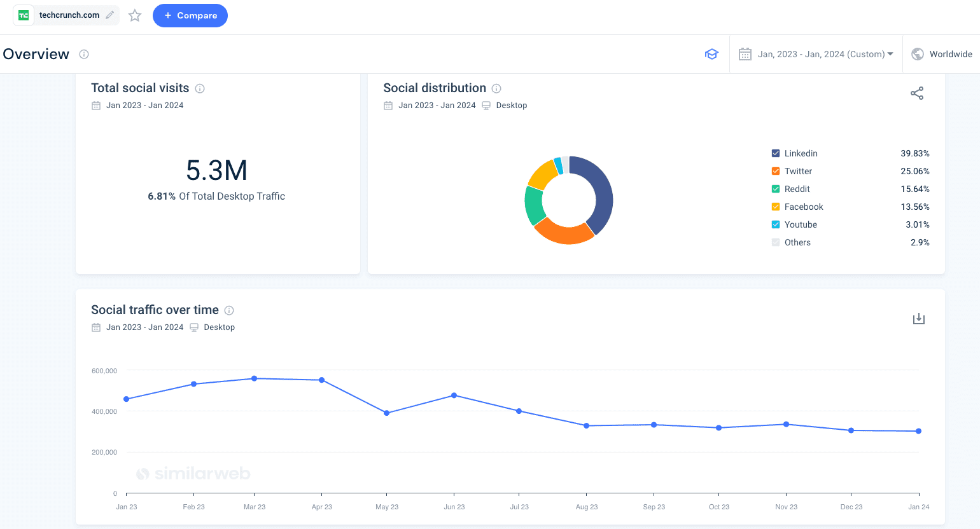Click the 25.06% Twitter percentage
This screenshot has width=980, height=529.
click(x=914, y=171)
